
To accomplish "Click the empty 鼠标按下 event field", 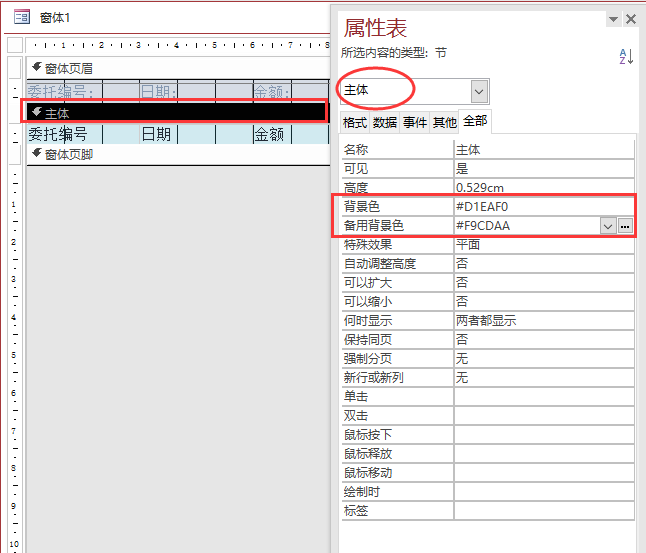I will click(x=543, y=434).
